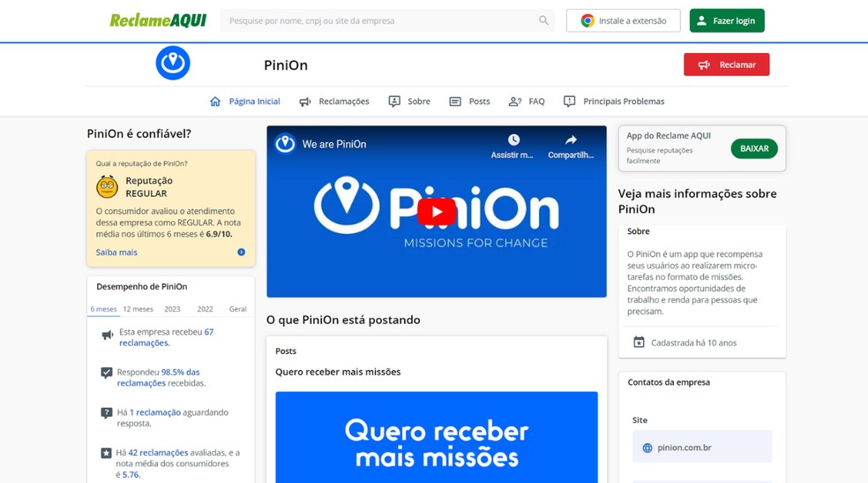The width and height of the screenshot is (868, 483).
Task: Click the Reputação REGULAR face icon
Action: tap(108, 186)
